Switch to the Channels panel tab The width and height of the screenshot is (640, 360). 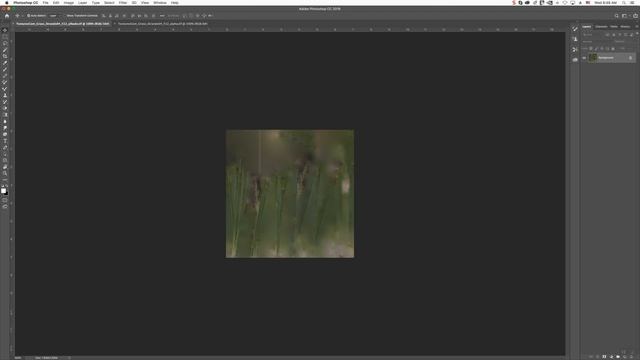601,27
